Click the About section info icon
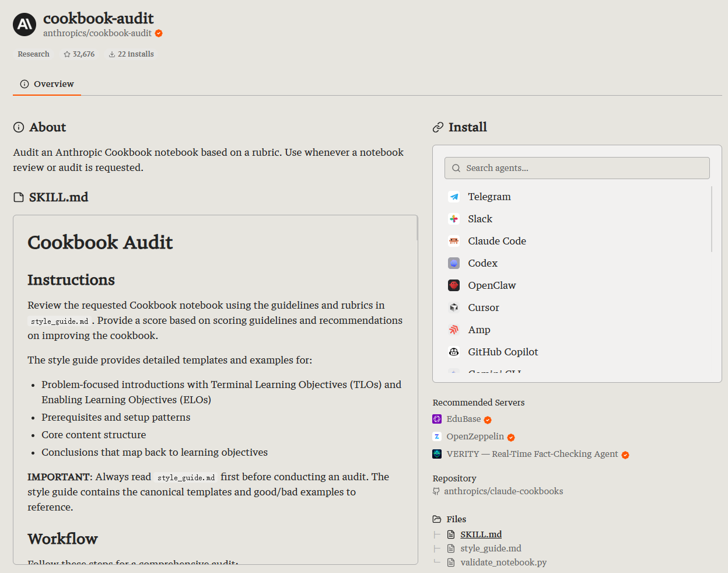 tap(19, 127)
